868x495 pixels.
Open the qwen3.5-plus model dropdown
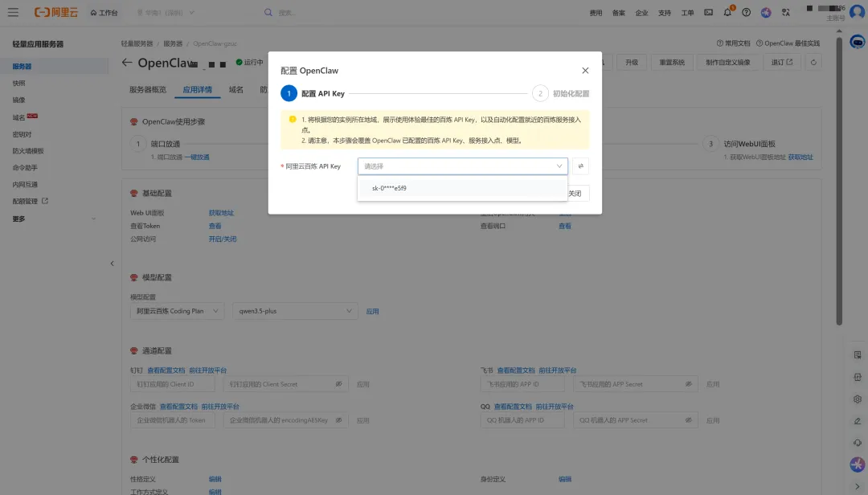tap(295, 311)
